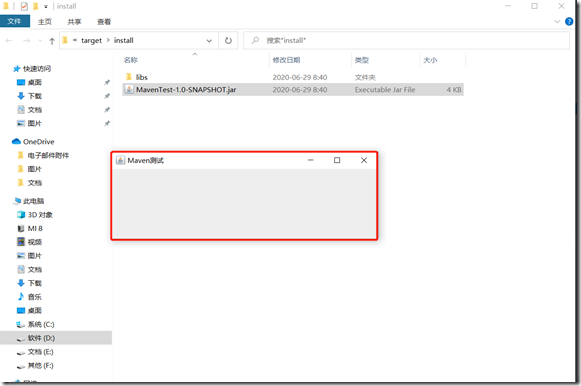Click the target breadcrumb in address bar
This screenshot has height=386, width=581.
click(91, 41)
